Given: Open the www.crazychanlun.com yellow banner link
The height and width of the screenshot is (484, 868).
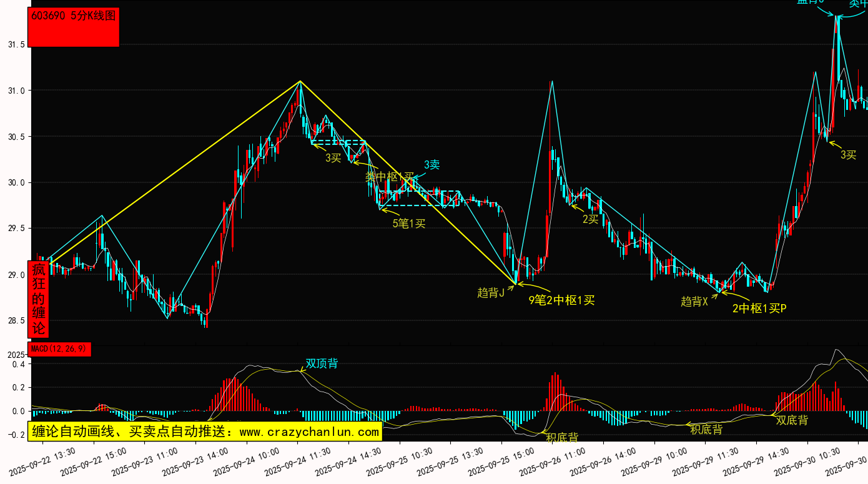Looking at the screenshot, I should (x=205, y=431).
